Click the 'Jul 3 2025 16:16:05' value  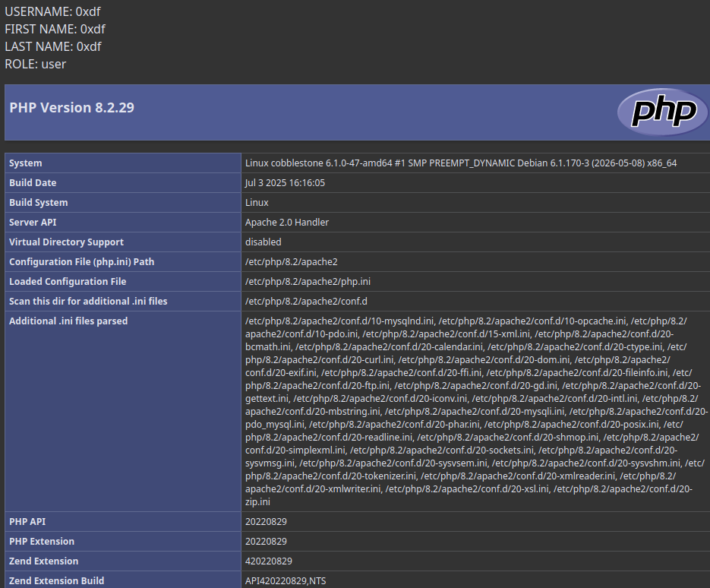[286, 182]
